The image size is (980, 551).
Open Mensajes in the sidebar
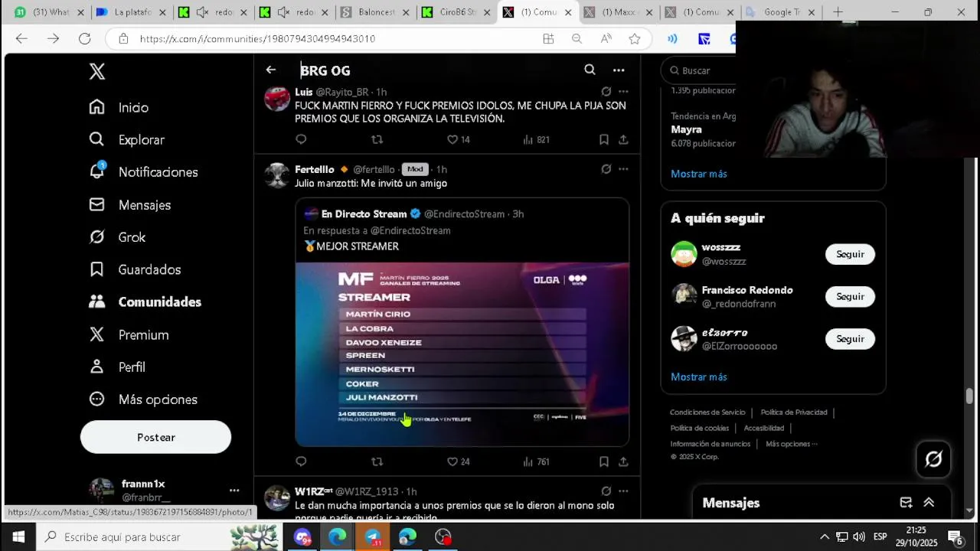[129, 204]
